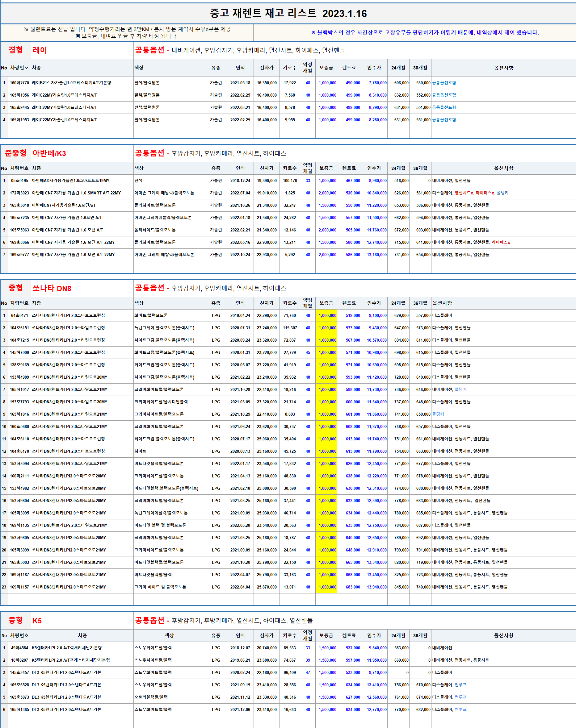Click the 13,940,000 takeover price cell
This screenshot has width=576, height=728.
374,587
